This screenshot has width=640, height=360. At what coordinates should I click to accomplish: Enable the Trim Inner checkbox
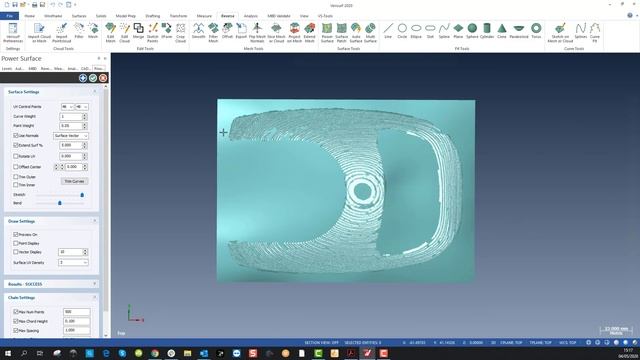pos(16,185)
